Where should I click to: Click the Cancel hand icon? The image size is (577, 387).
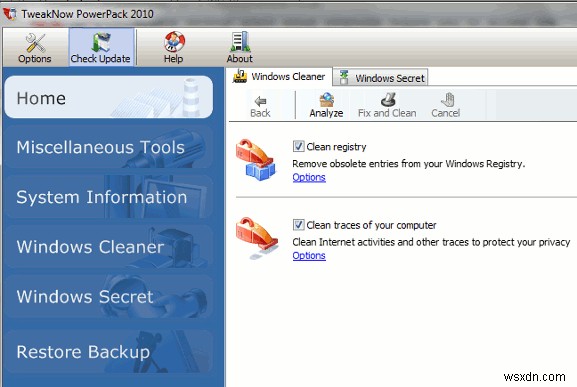(x=447, y=100)
